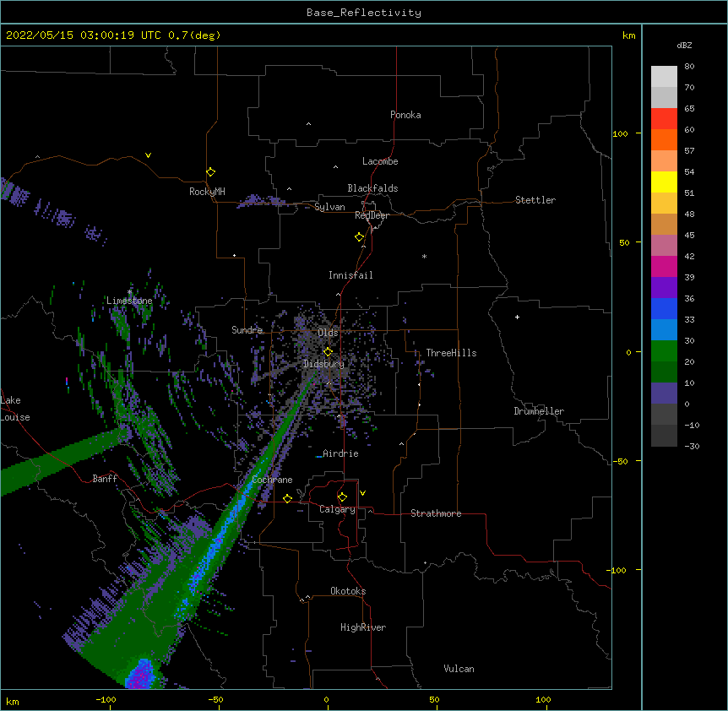Click the Sundre town label
Image resolution: width=728 pixels, height=711 pixels.
tap(247, 330)
